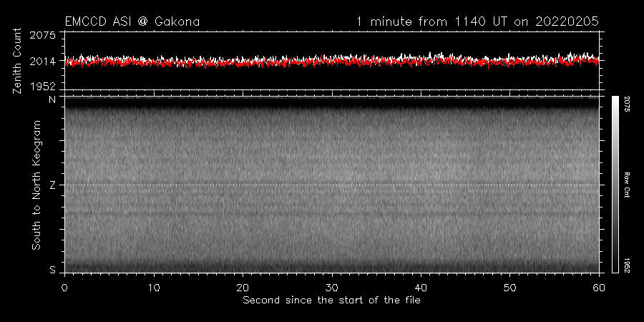Click the 'Z' zenith label on keogram axis
The height and width of the screenshot is (322, 644).
52,185
